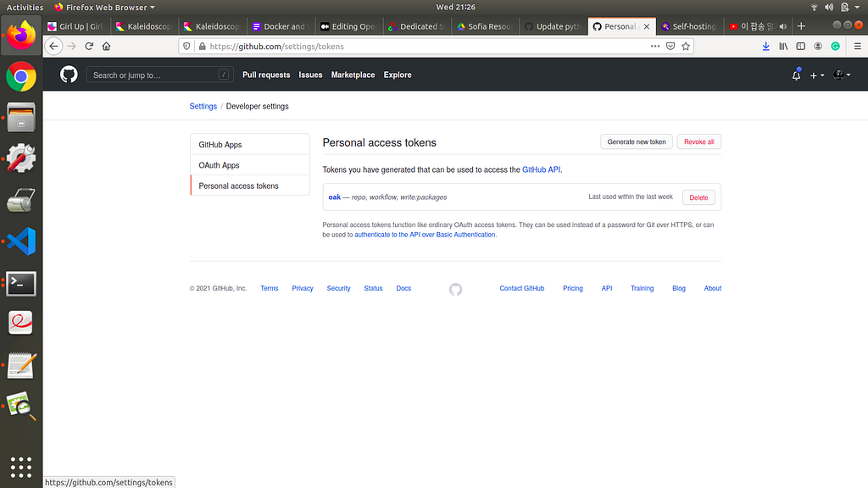Open footer Status link
Image resolution: width=868 pixels, height=488 pixels.
[373, 288]
